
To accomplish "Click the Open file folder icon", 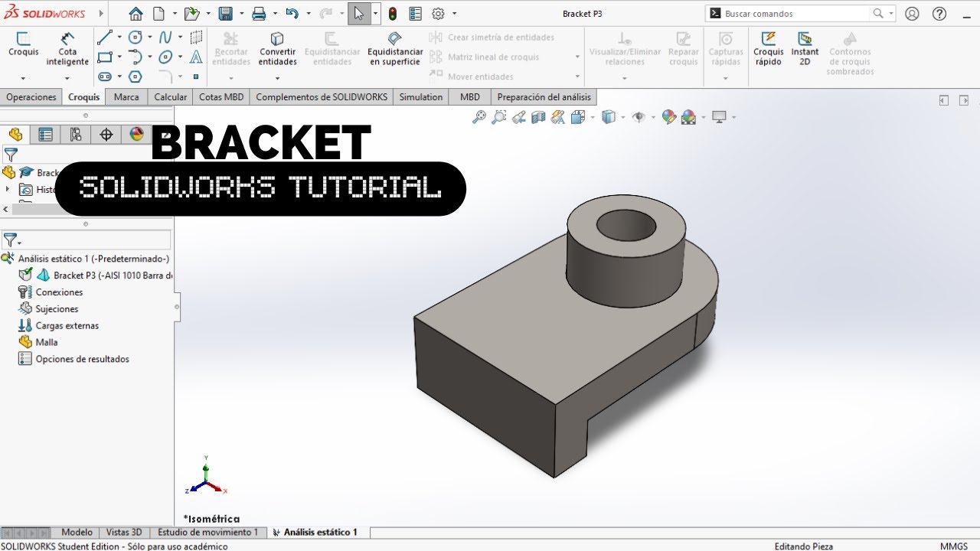I will 191,13.
